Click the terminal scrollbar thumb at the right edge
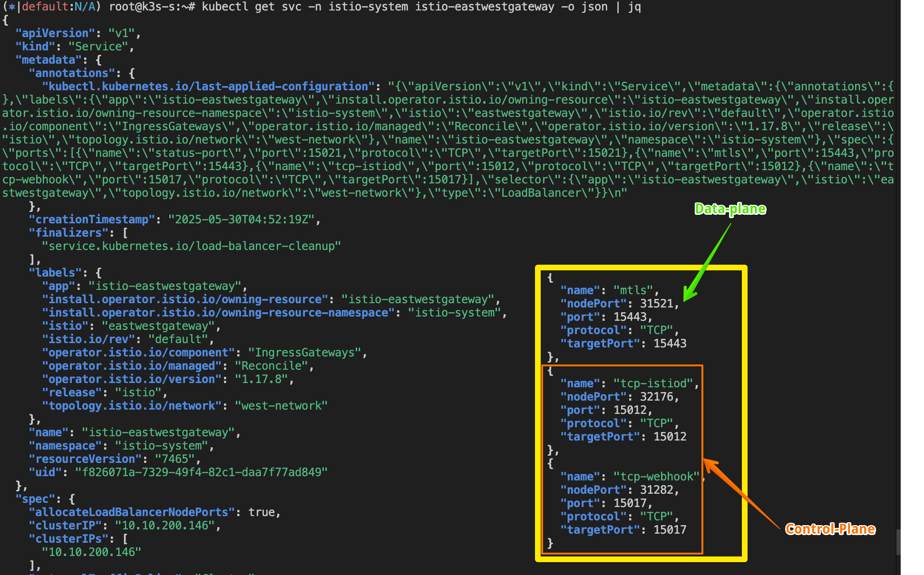The image size is (924, 575). coord(898,542)
